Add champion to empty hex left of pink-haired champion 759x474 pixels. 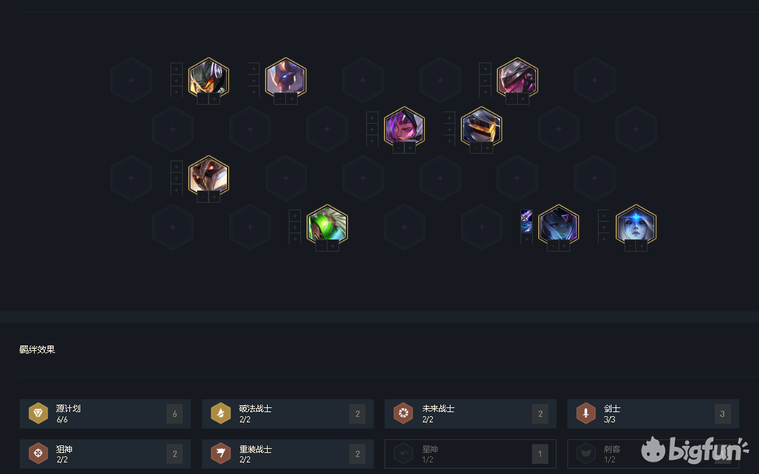point(327,129)
